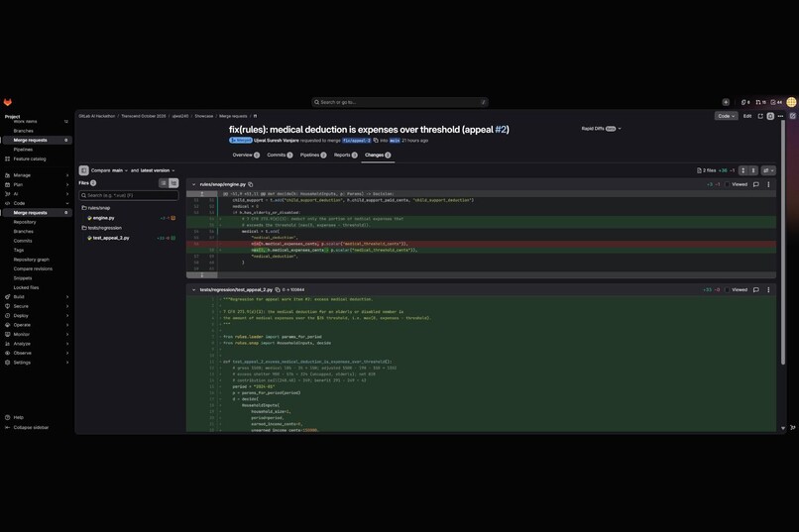Image resolution: width=799 pixels, height=532 pixels.
Task: Select the Changes tab
Action: [x=378, y=155]
